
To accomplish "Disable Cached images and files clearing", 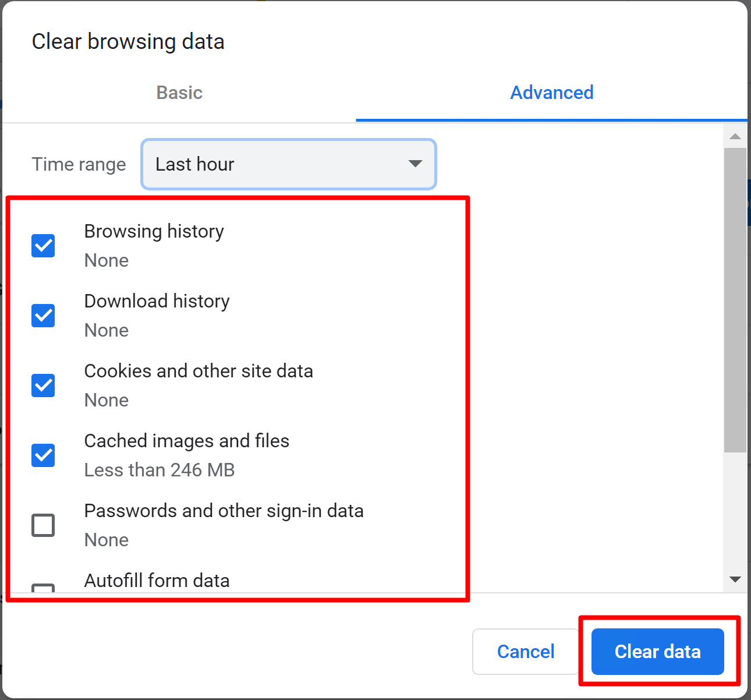I will point(43,455).
